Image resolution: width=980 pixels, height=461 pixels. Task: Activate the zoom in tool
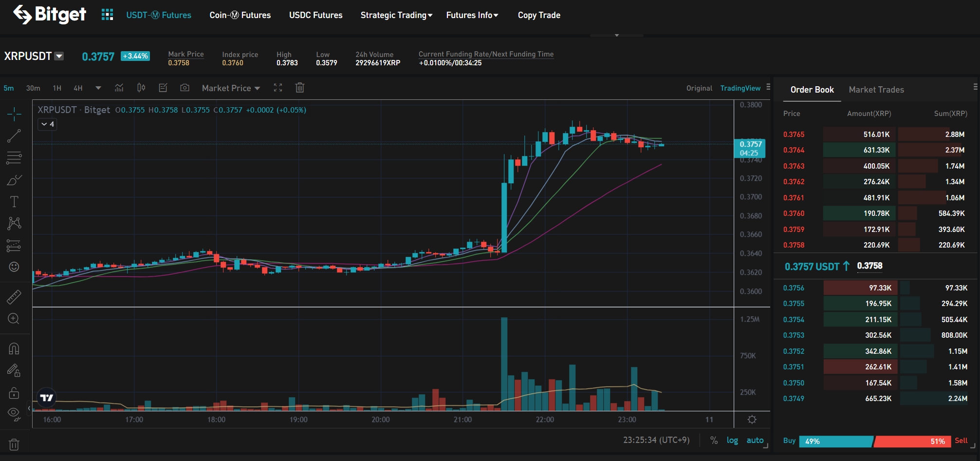14,319
